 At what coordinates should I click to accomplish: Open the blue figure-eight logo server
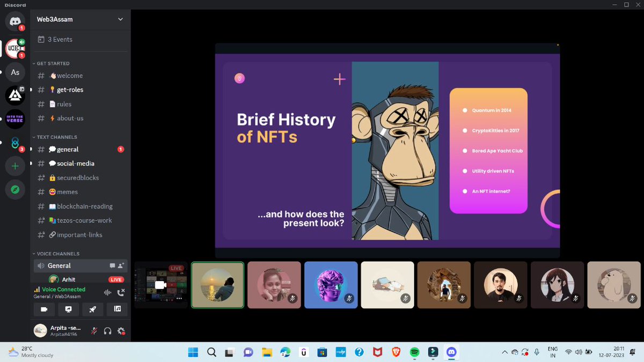point(15,143)
